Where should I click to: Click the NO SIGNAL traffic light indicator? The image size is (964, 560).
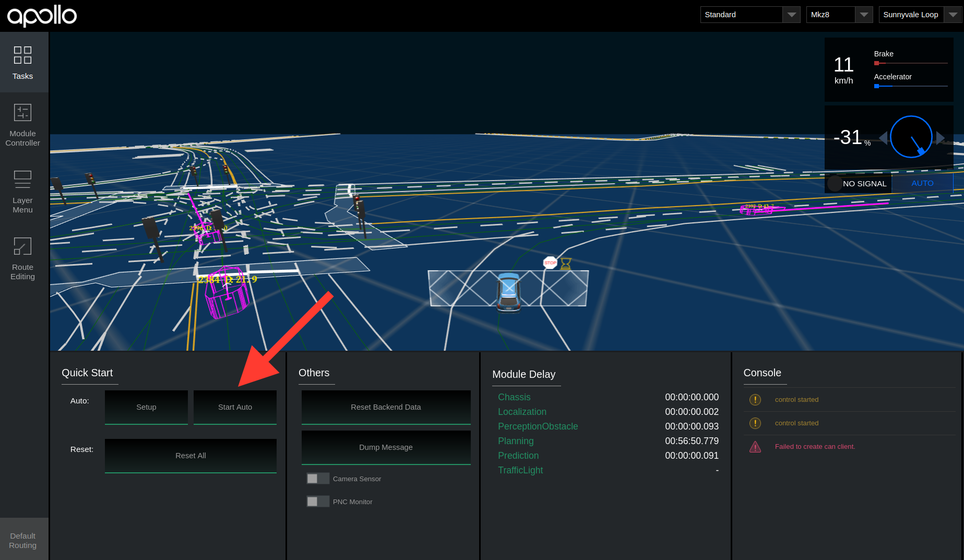pos(859,184)
